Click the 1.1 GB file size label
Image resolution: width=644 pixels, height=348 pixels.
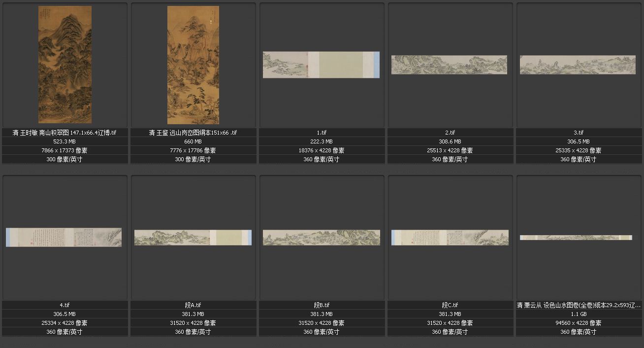pos(578,314)
